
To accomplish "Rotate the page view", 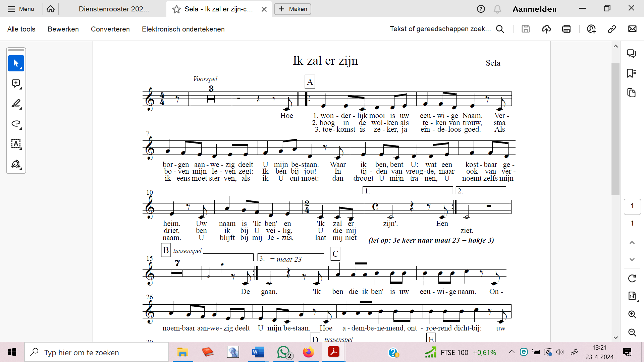I will (x=632, y=278).
